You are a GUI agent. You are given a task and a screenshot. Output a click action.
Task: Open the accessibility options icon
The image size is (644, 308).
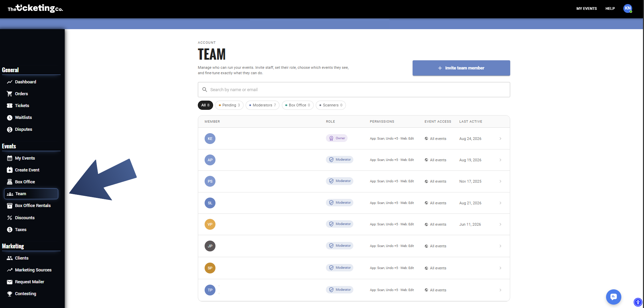(x=638, y=302)
